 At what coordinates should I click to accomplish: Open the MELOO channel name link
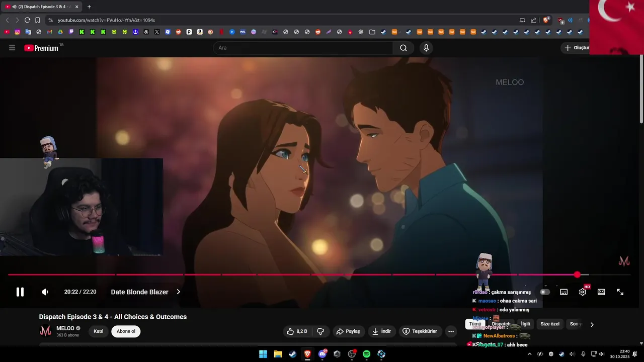click(x=65, y=328)
